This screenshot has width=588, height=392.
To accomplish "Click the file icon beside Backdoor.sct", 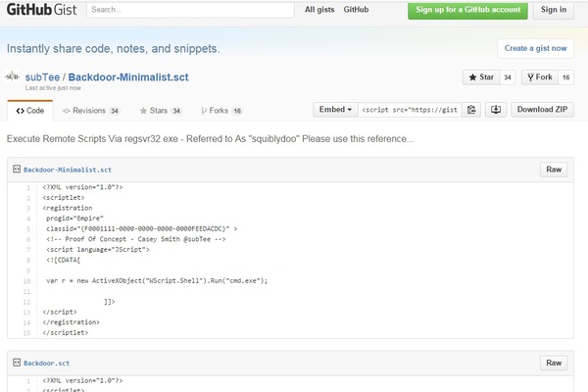I will coord(17,363).
